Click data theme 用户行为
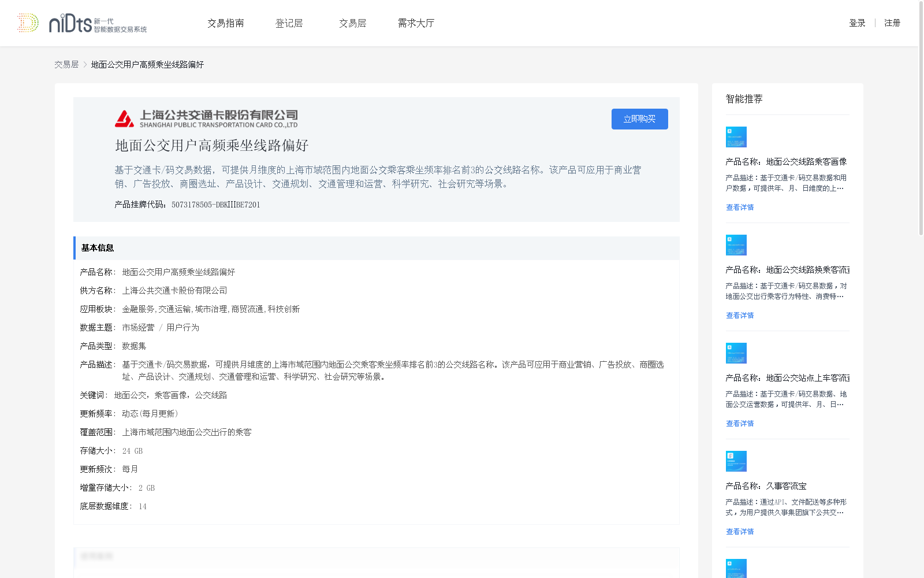Screen dimensions: 924x578 [x=182, y=328]
